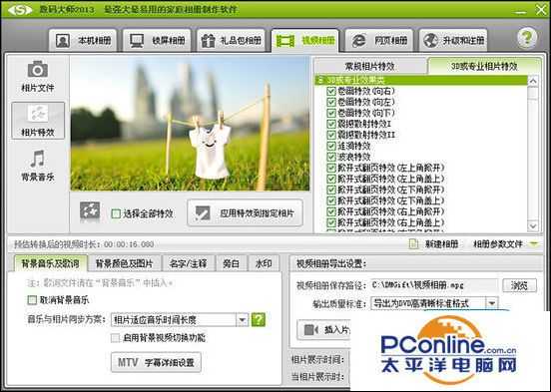Click the 新建相册 new album icon
551x392 pixels.
pyautogui.click(x=413, y=243)
